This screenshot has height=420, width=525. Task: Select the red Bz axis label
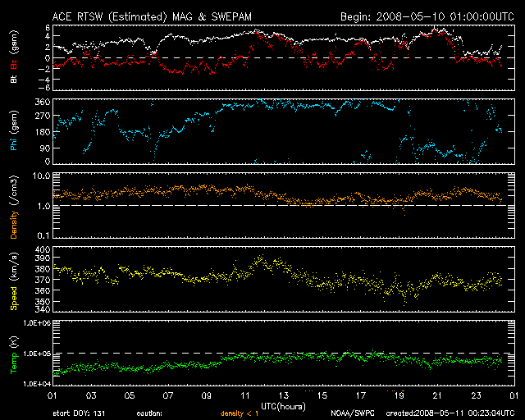pos(14,65)
